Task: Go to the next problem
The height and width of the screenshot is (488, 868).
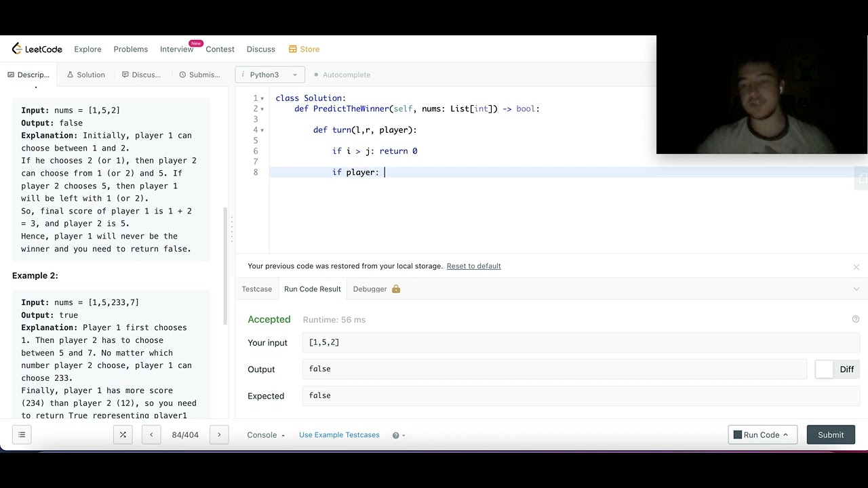Action: (x=219, y=434)
